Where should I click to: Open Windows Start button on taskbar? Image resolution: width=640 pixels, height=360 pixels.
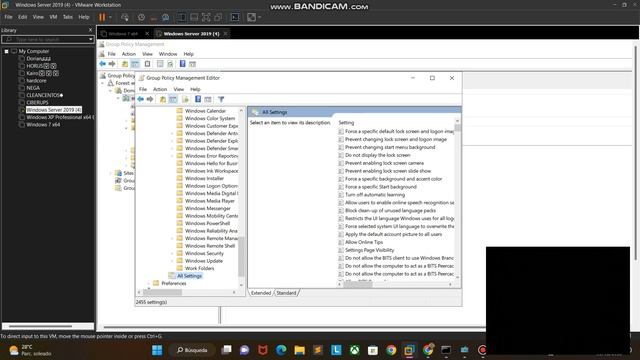(x=157, y=350)
